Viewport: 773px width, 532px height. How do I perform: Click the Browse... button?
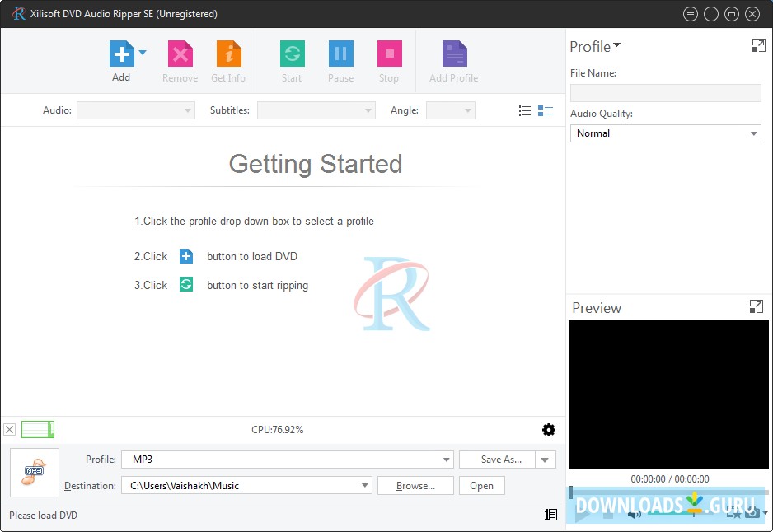(415, 485)
